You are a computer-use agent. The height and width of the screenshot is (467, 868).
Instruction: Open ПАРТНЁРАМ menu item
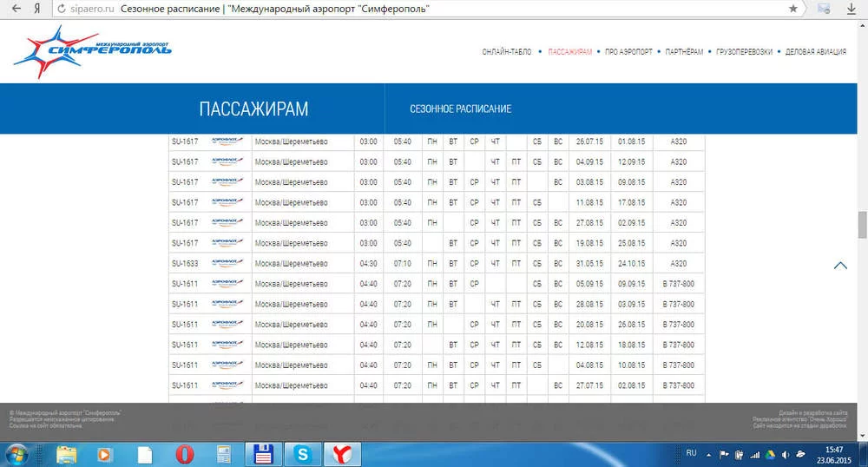(684, 52)
